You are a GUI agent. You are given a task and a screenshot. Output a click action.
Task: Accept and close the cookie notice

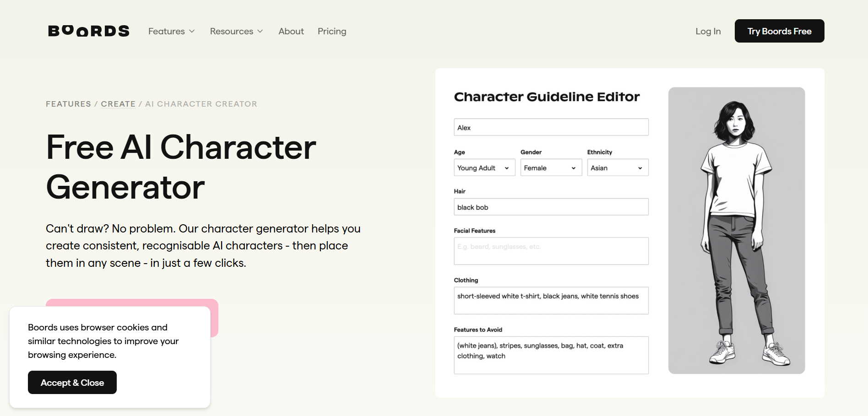coord(72,382)
